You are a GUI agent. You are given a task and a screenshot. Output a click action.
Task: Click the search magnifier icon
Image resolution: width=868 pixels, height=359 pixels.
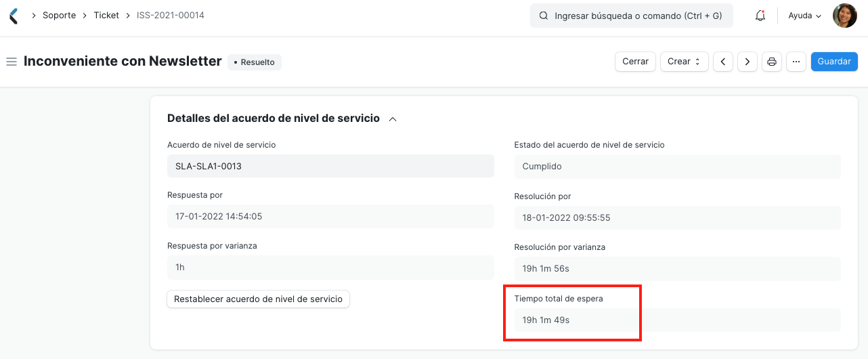(543, 16)
